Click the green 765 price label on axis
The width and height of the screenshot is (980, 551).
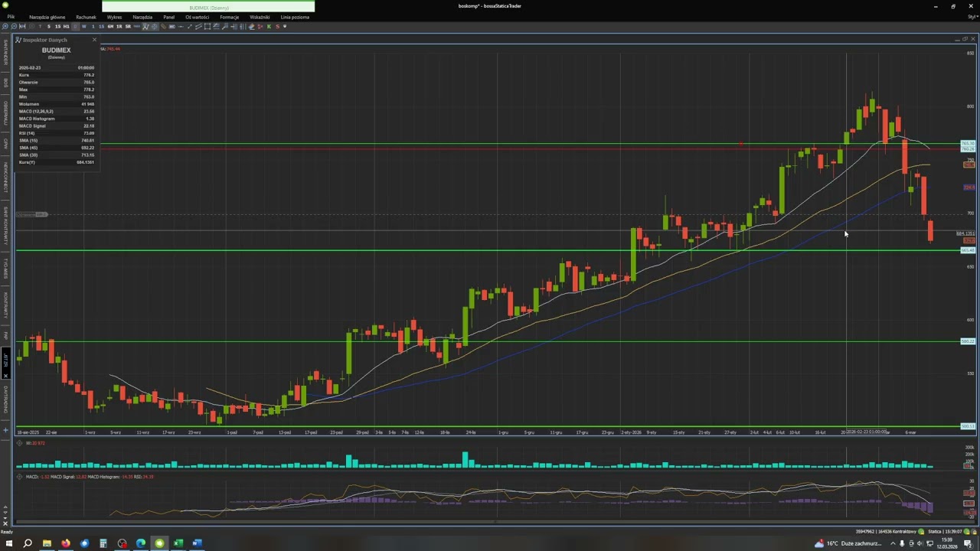969,143
